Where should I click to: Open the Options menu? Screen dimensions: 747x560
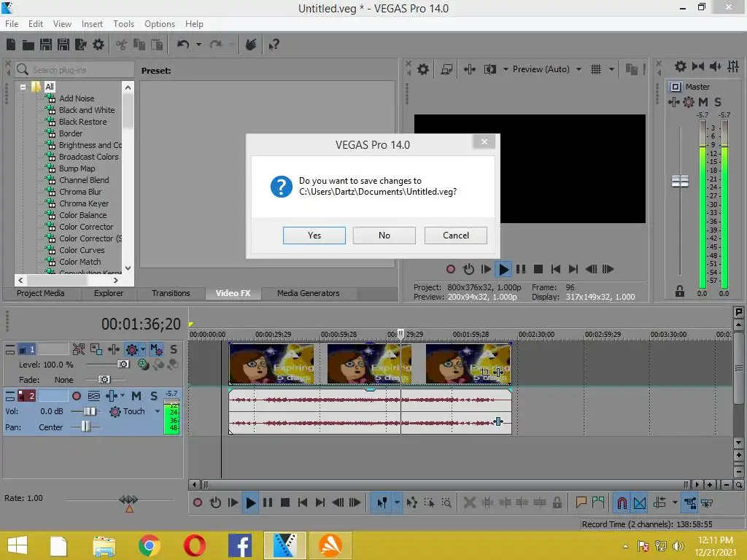point(160,24)
